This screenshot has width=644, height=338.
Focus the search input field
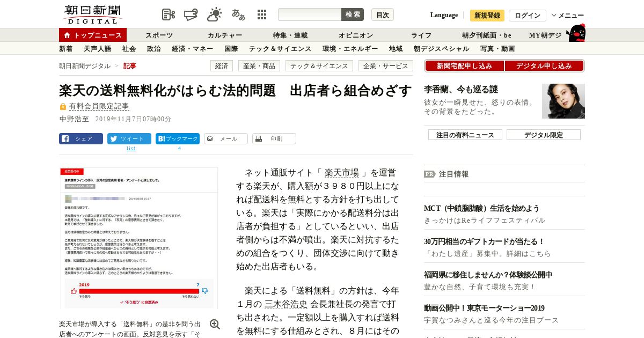[x=310, y=14]
